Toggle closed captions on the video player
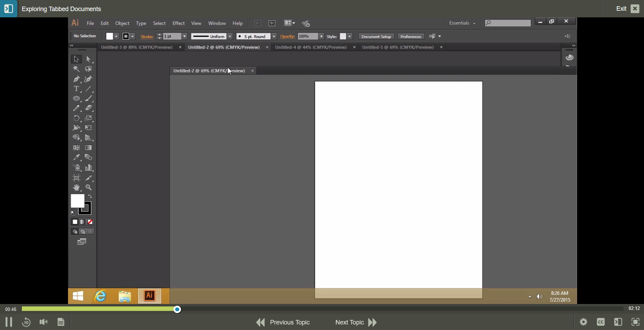This screenshot has height=330, width=644. pos(601,322)
